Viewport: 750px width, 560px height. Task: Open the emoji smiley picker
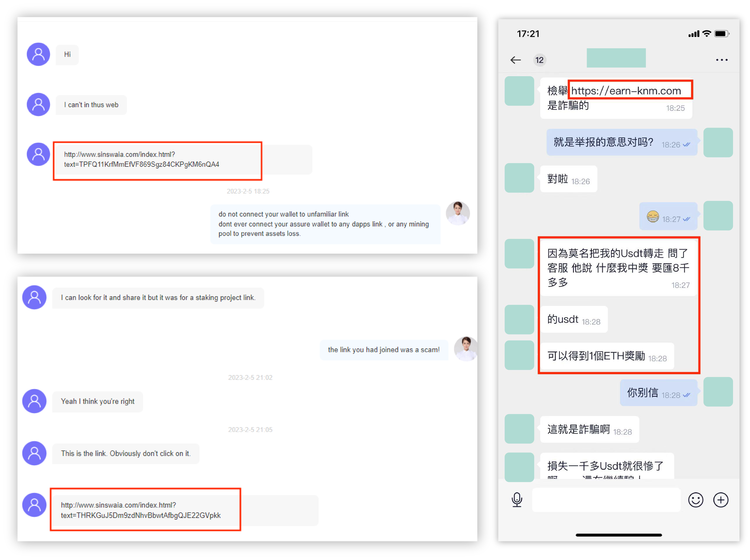coord(695,500)
